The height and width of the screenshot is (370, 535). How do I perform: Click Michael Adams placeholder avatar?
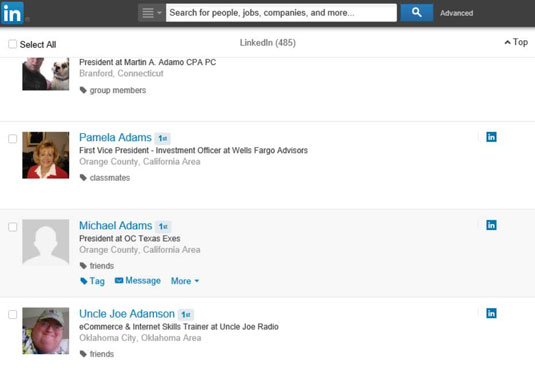(x=46, y=242)
